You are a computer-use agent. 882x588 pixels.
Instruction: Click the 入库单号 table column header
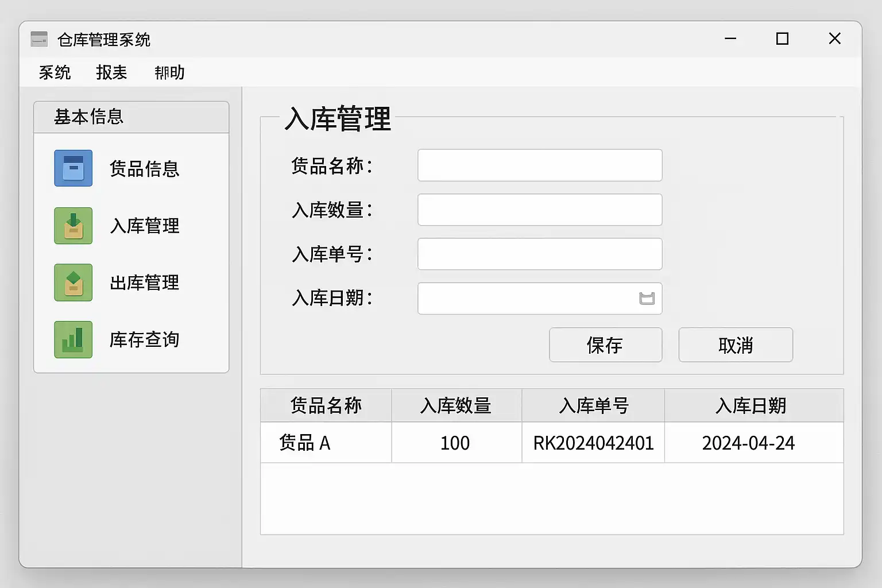pyautogui.click(x=593, y=405)
